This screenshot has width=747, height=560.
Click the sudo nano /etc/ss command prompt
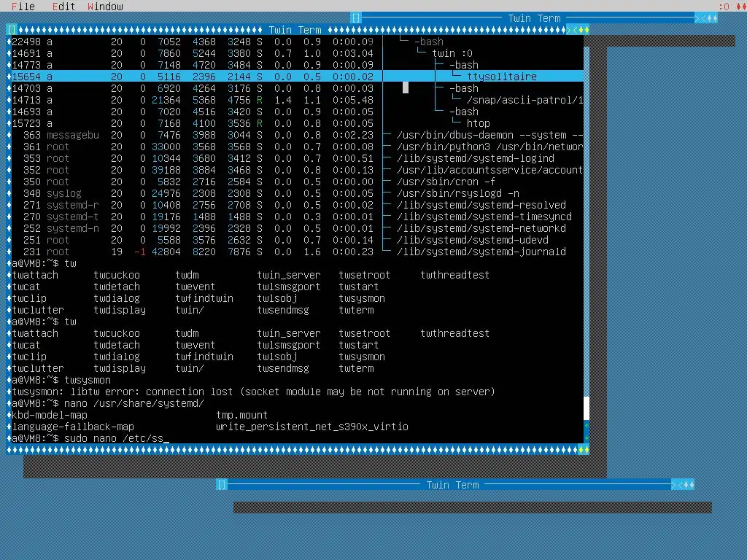[90, 438]
